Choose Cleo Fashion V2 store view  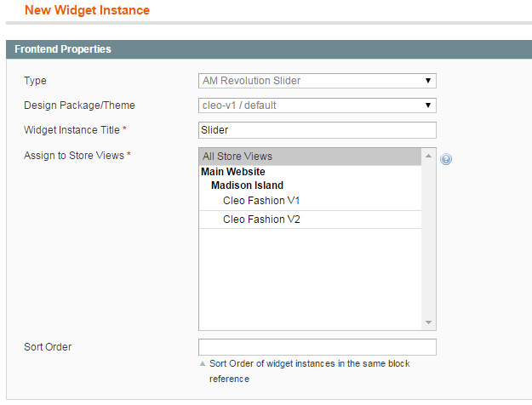[x=261, y=220]
